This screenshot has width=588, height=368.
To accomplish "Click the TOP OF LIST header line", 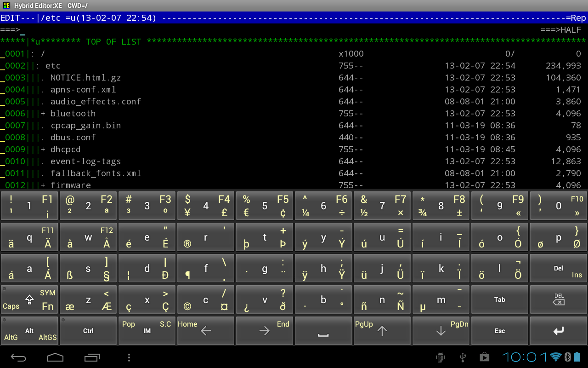I will [294, 42].
